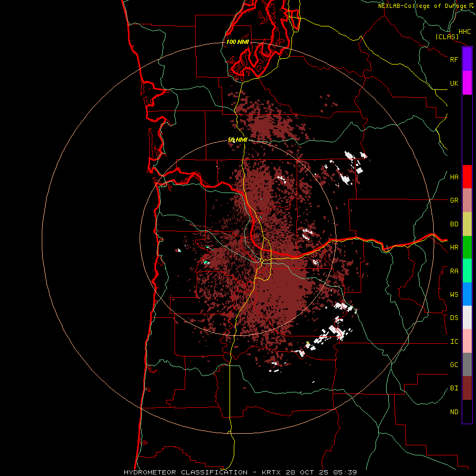This screenshot has width=476, height=476.
Task: Click the GR legend label
Action: tap(454, 200)
